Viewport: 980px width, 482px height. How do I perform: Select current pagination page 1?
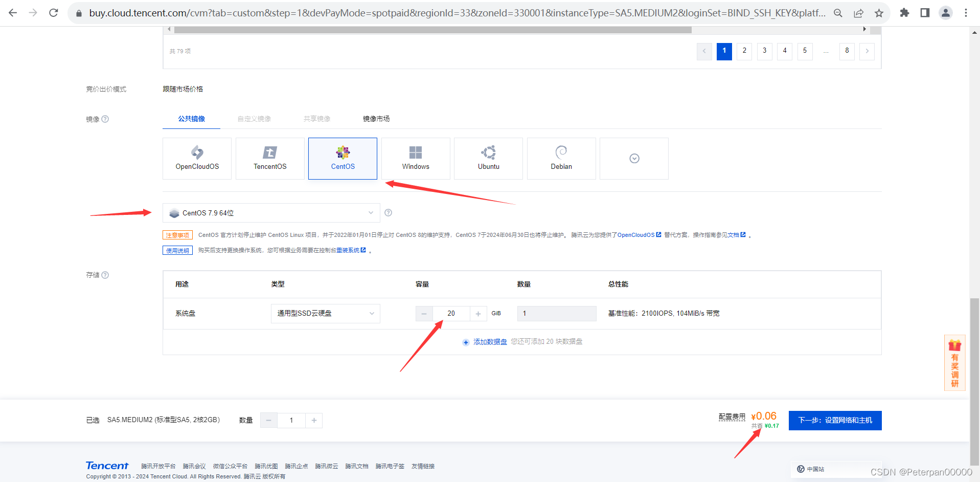pos(724,51)
